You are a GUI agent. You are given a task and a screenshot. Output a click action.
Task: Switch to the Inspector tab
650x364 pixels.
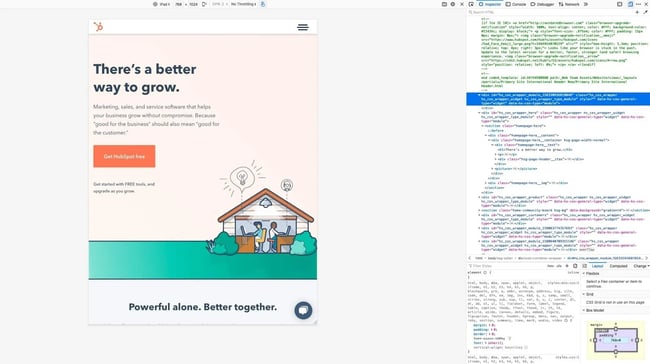(x=490, y=4)
